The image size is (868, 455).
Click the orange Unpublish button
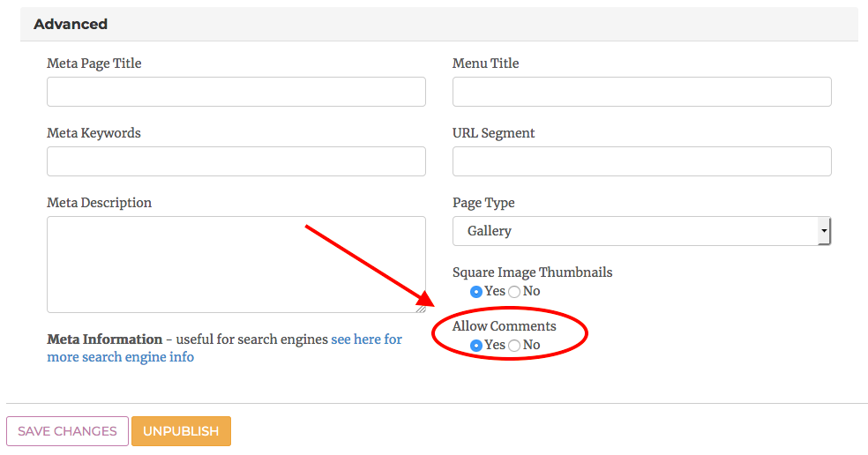[181, 431]
